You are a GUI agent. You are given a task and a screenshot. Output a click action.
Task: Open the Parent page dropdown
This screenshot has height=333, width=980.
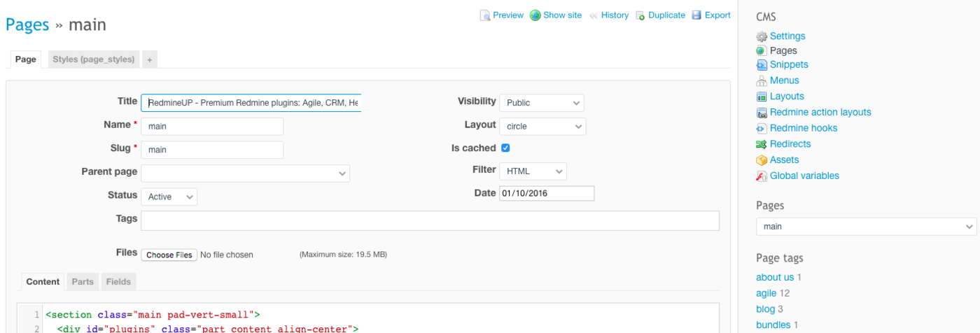245,173
